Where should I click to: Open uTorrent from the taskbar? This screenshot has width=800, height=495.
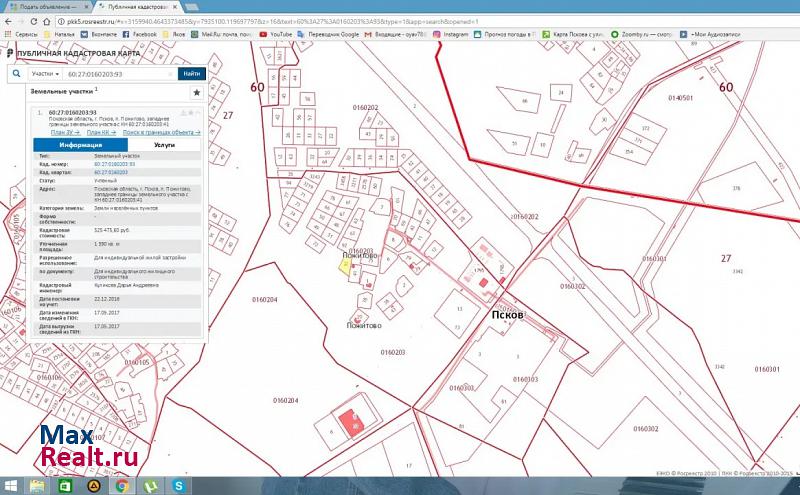pos(151,485)
